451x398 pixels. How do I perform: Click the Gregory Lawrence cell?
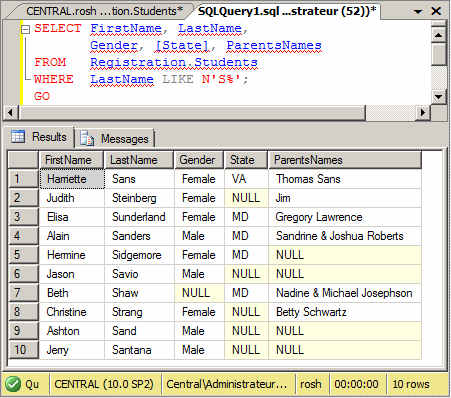[345, 217]
